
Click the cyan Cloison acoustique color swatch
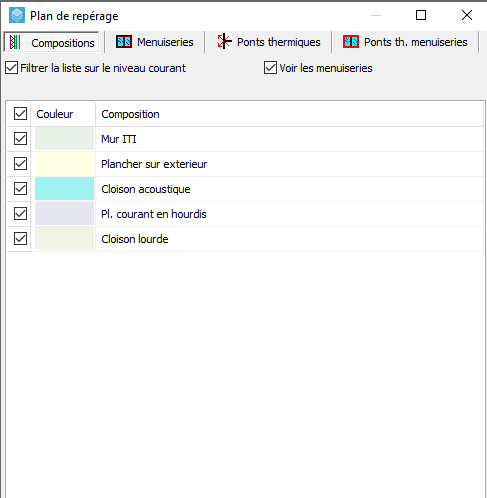click(64, 189)
